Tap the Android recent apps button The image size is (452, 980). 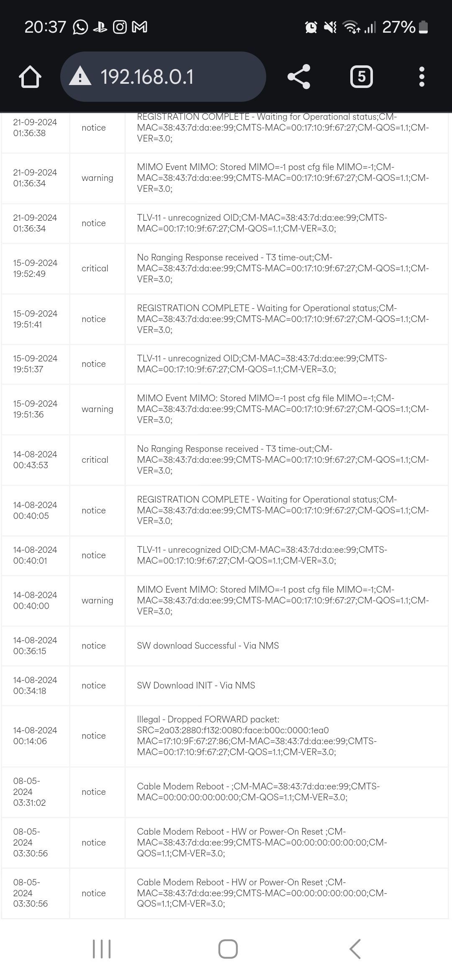pyautogui.click(x=102, y=949)
